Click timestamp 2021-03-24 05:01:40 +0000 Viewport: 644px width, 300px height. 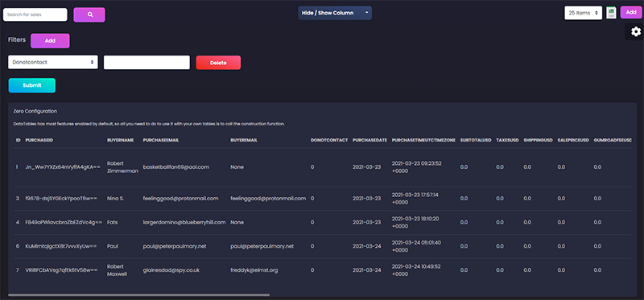click(416, 246)
